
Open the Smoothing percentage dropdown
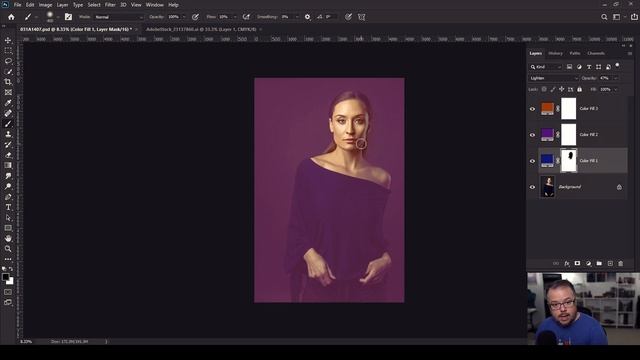coord(297,17)
